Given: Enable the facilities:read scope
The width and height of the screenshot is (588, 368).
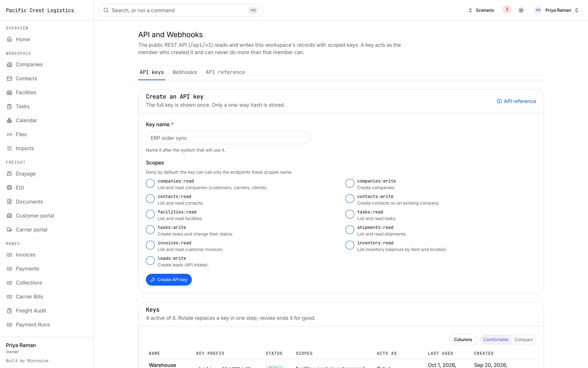Looking at the screenshot, I should tap(150, 214).
